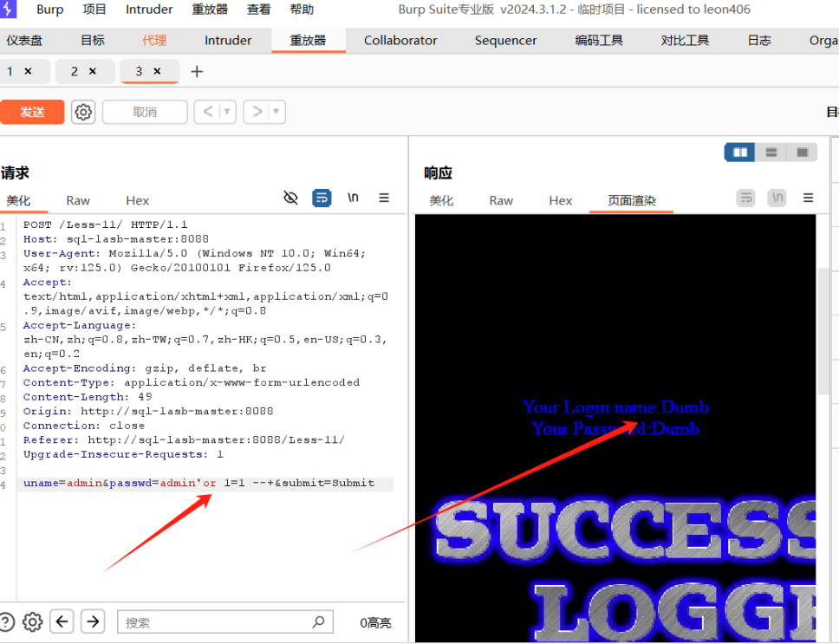Click the 发送 send button
Screen dimensions: 839x644
(32, 112)
